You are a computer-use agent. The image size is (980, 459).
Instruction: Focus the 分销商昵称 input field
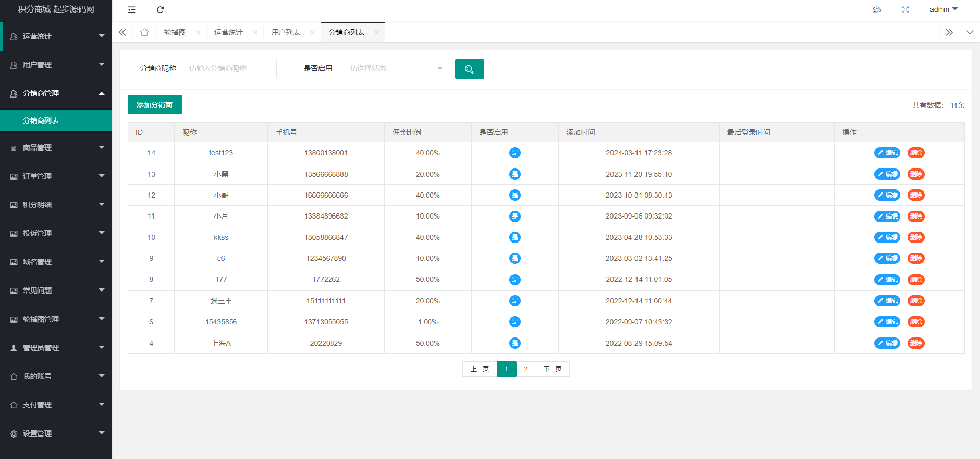tap(230, 68)
